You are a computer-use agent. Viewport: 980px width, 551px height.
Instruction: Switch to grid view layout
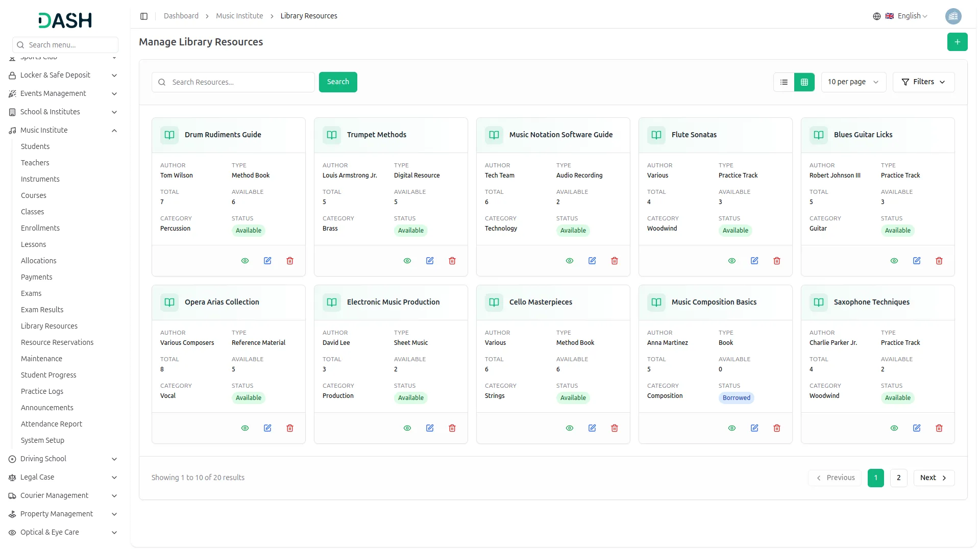[804, 82]
